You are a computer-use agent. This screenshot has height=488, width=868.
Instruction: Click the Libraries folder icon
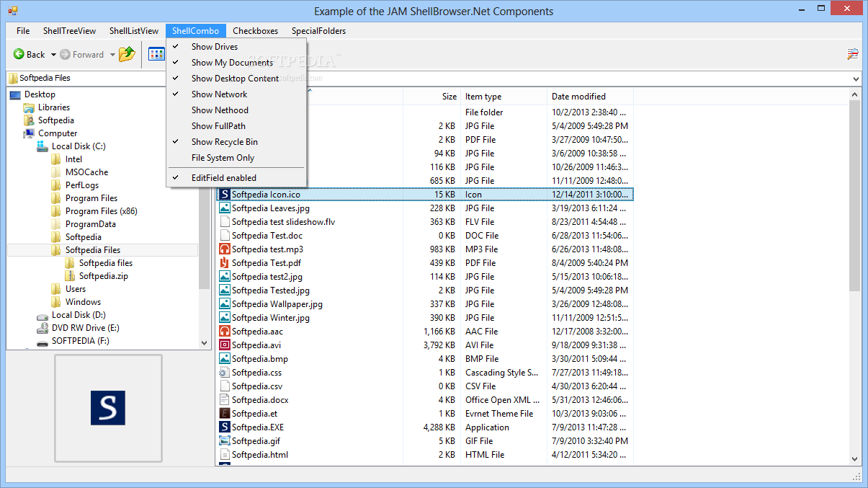pos(29,107)
